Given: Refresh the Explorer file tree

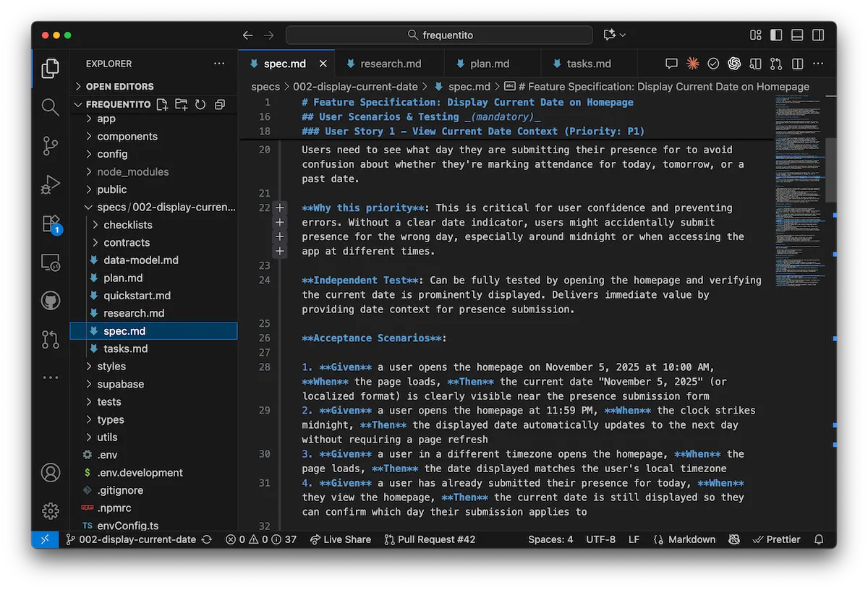Looking at the screenshot, I should pyautogui.click(x=200, y=104).
